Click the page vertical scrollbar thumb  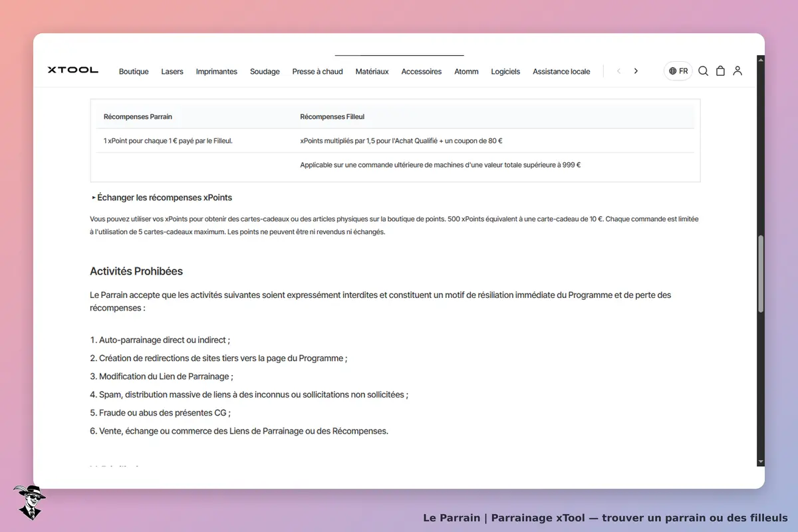point(761,273)
